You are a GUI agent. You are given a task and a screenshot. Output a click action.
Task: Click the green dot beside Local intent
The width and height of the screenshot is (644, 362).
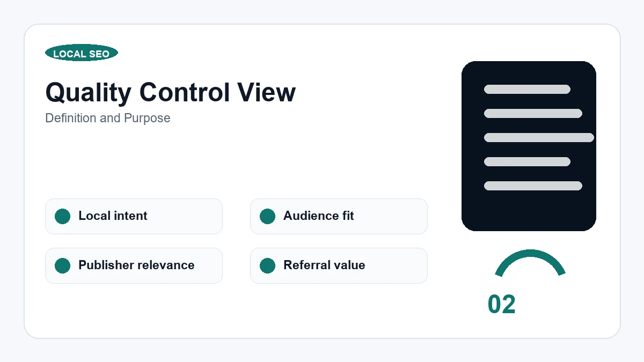click(63, 216)
